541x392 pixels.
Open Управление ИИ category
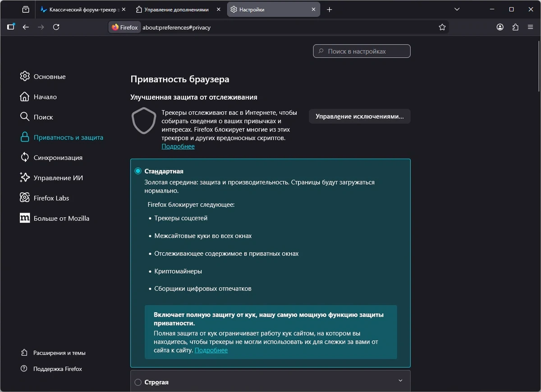(52, 178)
